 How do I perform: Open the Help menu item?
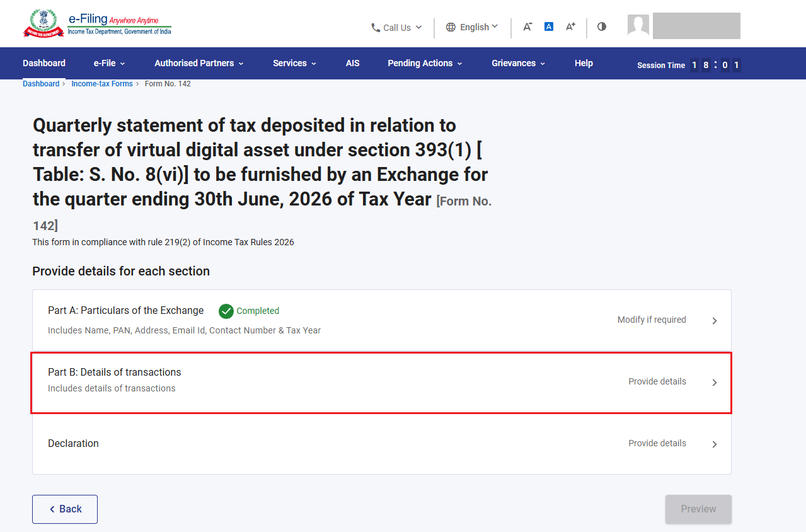[x=584, y=63]
